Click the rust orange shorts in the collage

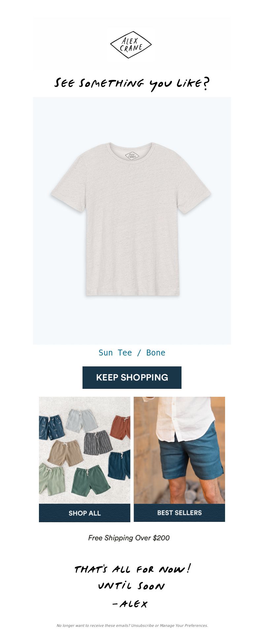[x=120, y=427]
